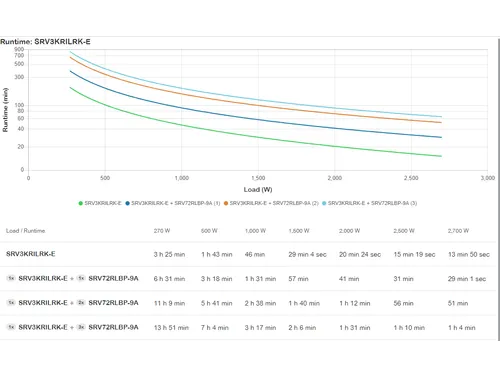Click the 6 h 31 min cell
500x375 pixels.
169,279
